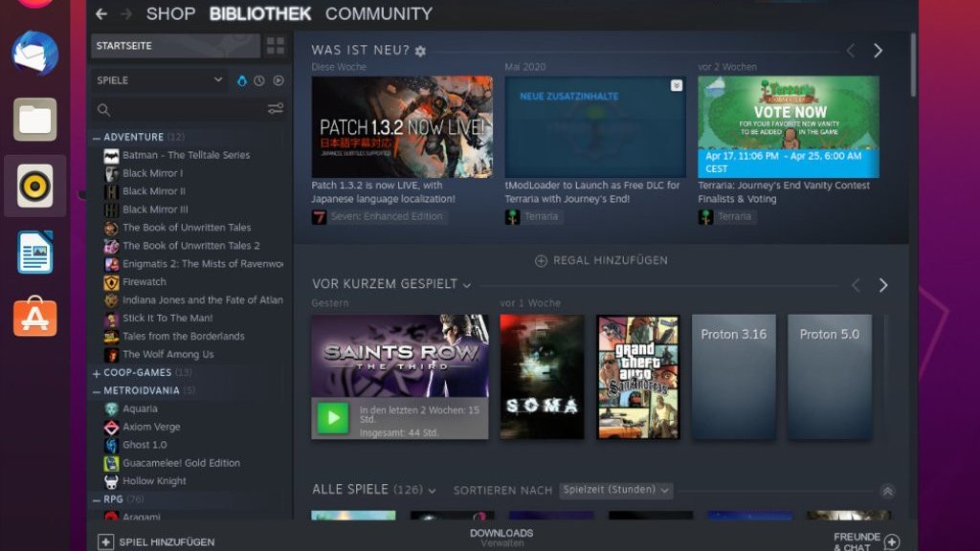980x551 pixels.
Task: Open the DOWNLOADS manager
Action: 501,537
